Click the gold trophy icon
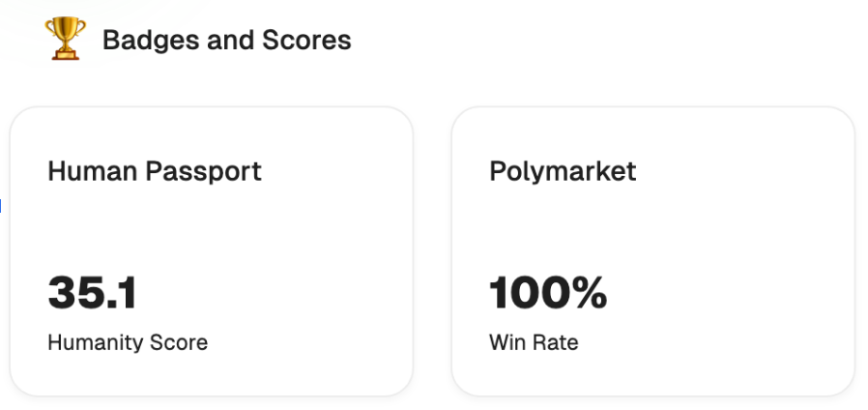 (x=65, y=41)
